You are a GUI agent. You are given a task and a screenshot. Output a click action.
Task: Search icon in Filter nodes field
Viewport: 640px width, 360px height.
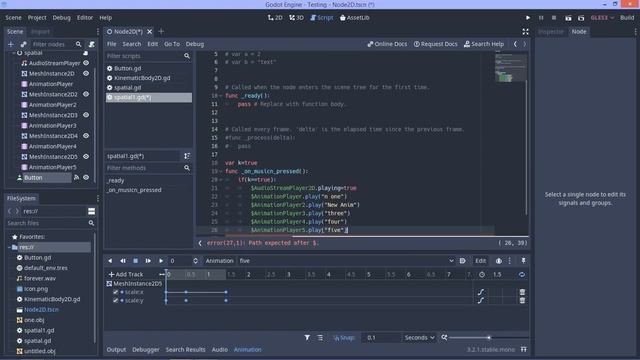coord(78,44)
